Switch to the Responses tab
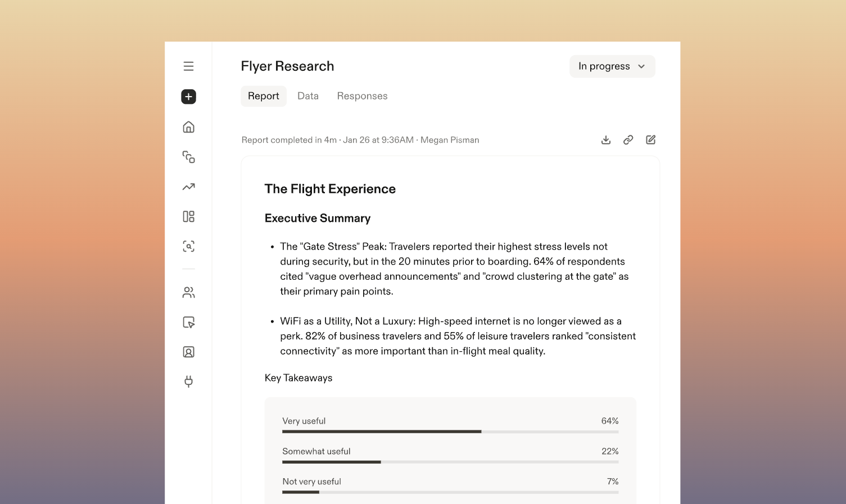 point(362,96)
